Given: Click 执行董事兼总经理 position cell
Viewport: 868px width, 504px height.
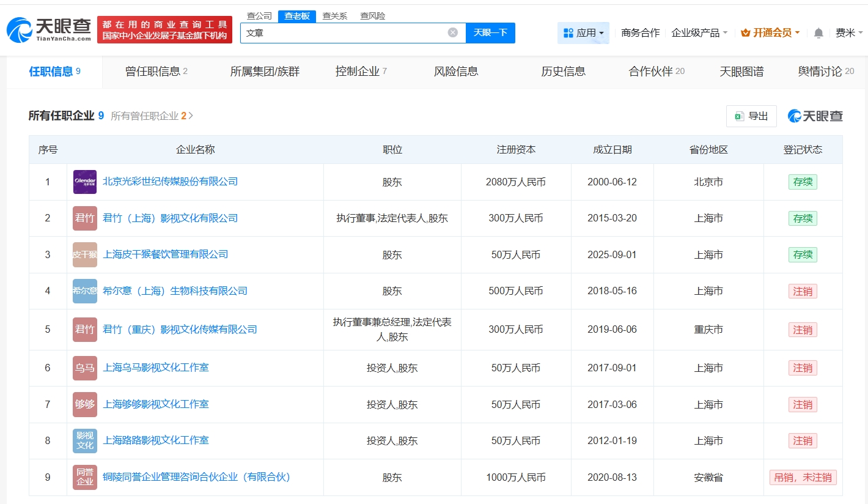Looking at the screenshot, I should (392, 330).
